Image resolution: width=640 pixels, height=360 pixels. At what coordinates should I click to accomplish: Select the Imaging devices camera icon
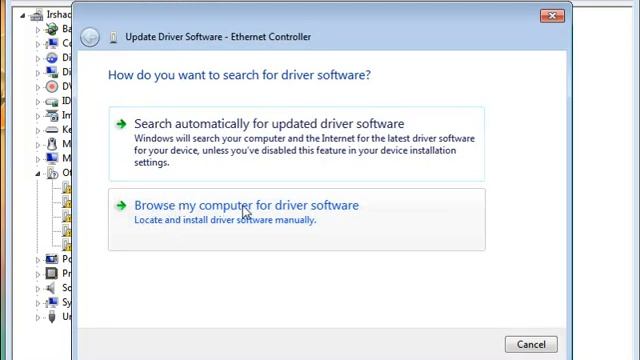click(52, 116)
